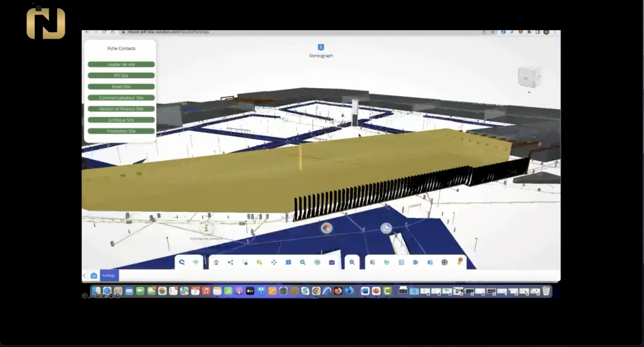The height and width of the screenshot is (347, 644).
Task: Click the red share icon in toolbar
Action: [231, 263]
